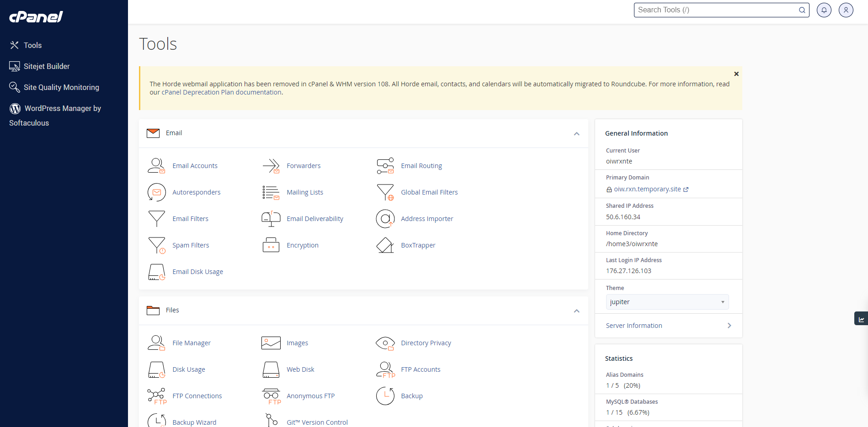Open the File Manager

click(x=191, y=343)
